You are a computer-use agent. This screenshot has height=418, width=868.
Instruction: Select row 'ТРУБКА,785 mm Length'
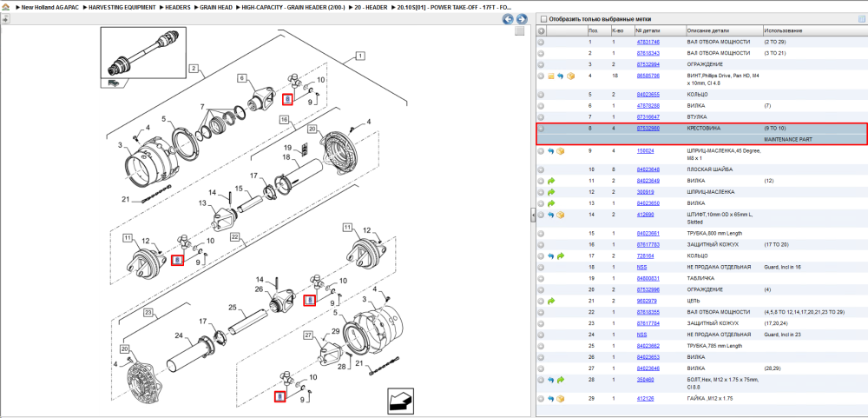tap(700, 346)
